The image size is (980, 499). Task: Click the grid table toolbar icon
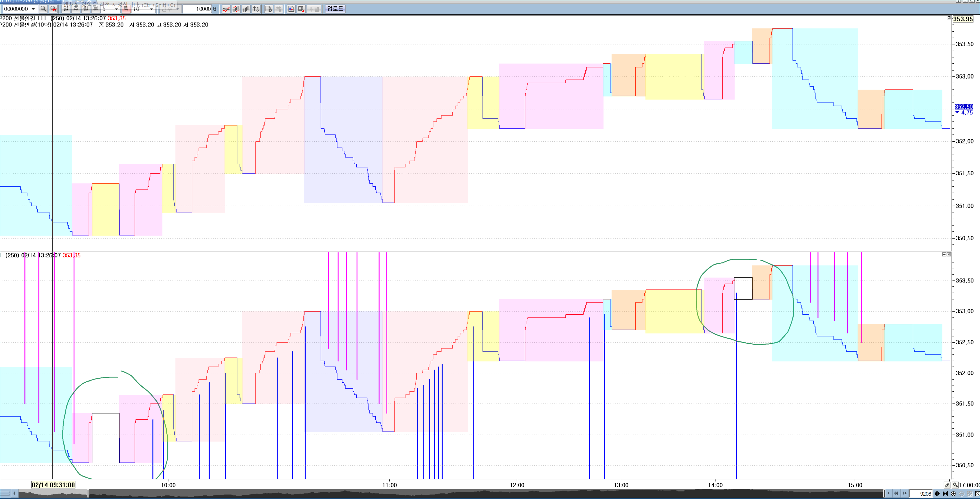click(x=301, y=9)
